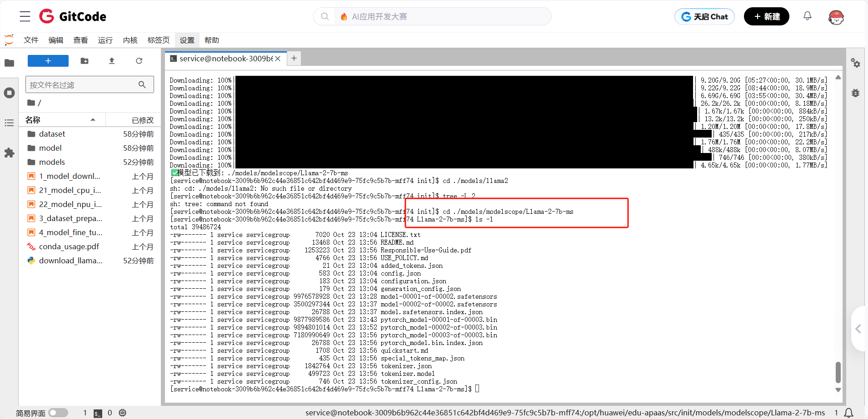Close the service@notebook terminal tab
The height and width of the screenshot is (419, 868).
[278, 59]
